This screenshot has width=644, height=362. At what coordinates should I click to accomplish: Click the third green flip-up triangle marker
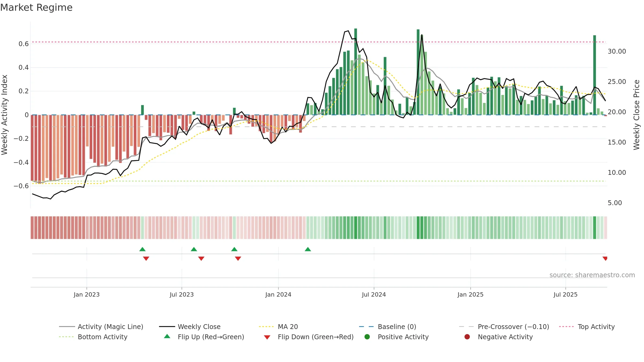pyautogui.click(x=234, y=249)
